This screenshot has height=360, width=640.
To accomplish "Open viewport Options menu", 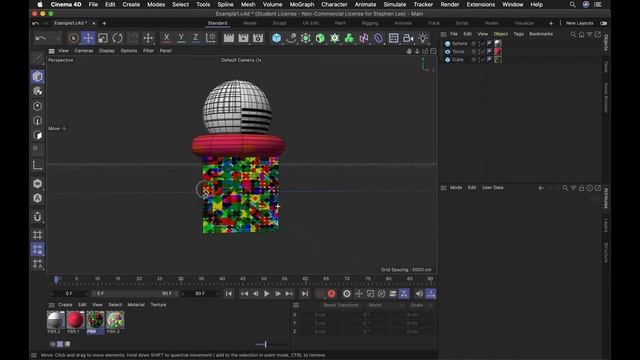I will (x=129, y=51).
